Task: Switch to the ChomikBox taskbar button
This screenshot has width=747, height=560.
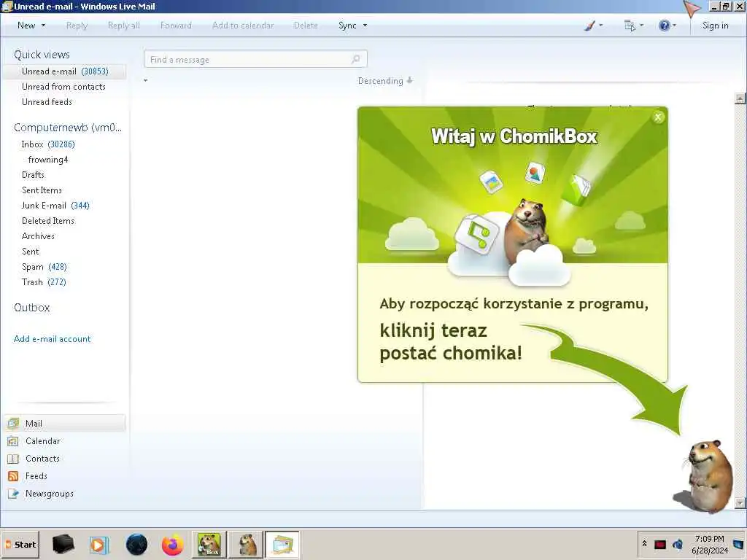Action: click(209, 545)
